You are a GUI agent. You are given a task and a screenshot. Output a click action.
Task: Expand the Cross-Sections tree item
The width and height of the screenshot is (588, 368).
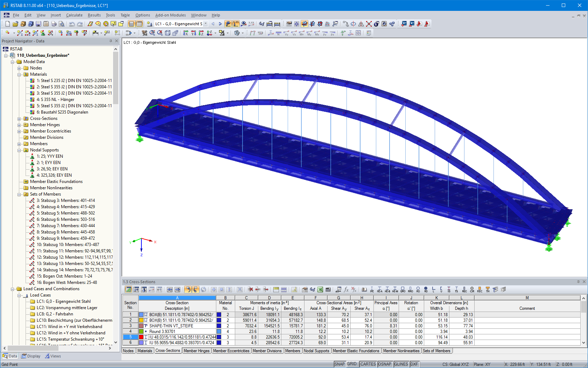tap(19, 119)
